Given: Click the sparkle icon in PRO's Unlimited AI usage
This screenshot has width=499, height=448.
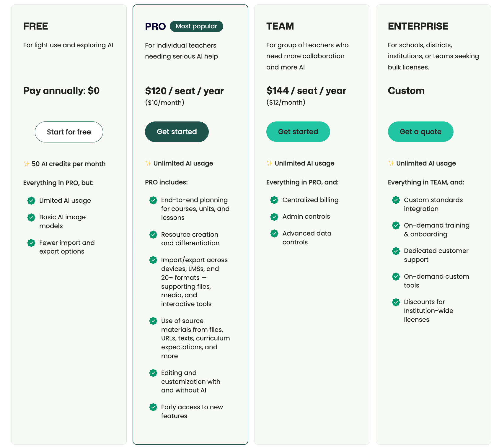Looking at the screenshot, I should [148, 163].
